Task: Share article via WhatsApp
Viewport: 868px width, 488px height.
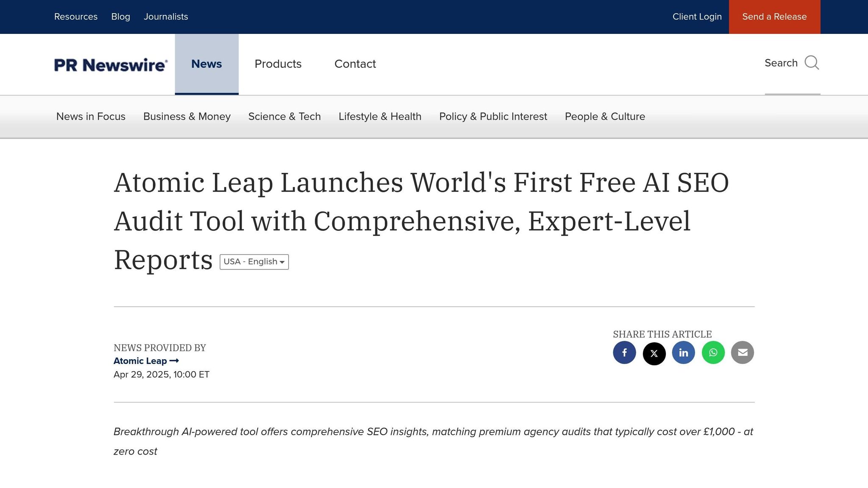Action: coord(713,352)
